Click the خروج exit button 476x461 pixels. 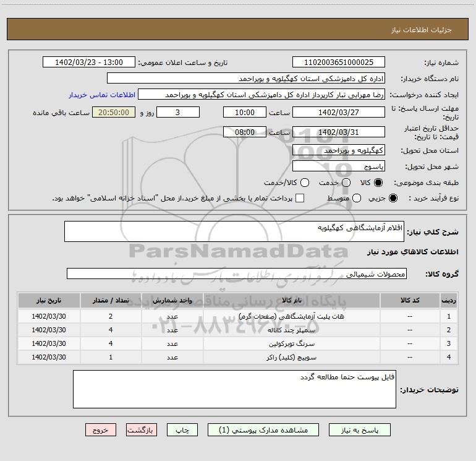tap(101, 430)
